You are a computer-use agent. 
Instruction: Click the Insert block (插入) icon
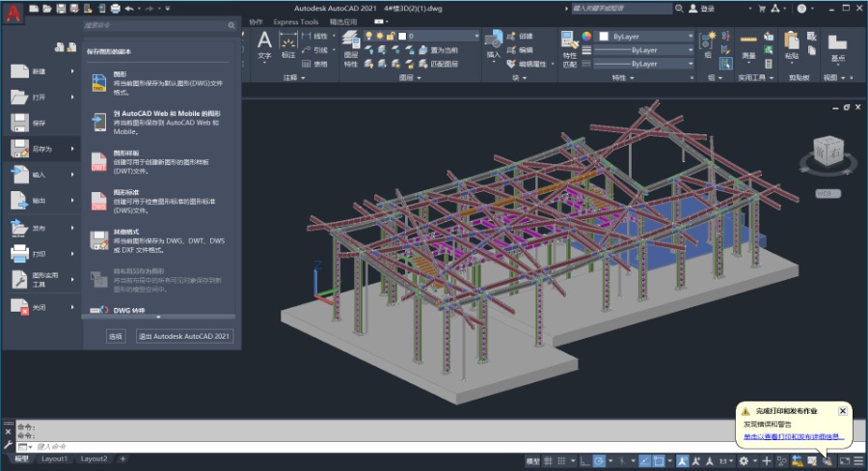pyautogui.click(x=493, y=40)
